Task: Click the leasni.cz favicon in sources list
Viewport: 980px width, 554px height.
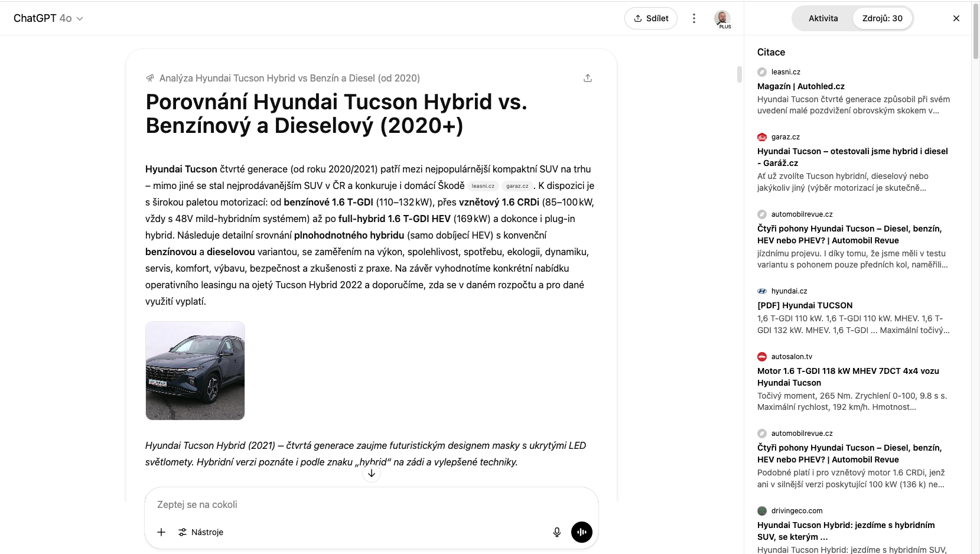Action: pyautogui.click(x=762, y=72)
